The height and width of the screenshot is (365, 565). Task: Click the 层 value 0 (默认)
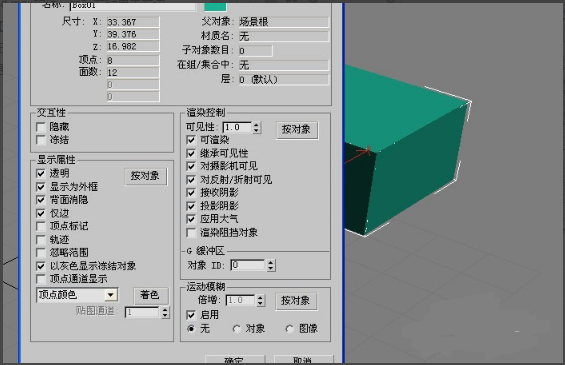pos(284,80)
